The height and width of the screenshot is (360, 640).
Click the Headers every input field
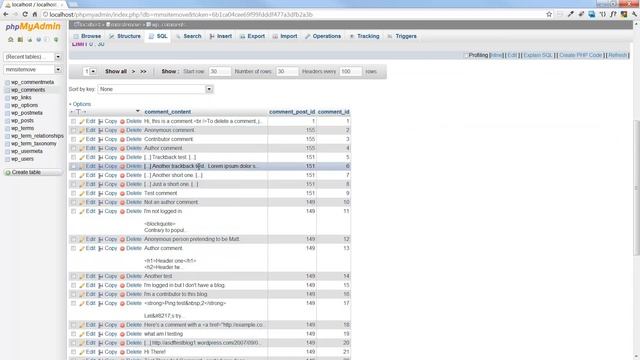pos(351,71)
